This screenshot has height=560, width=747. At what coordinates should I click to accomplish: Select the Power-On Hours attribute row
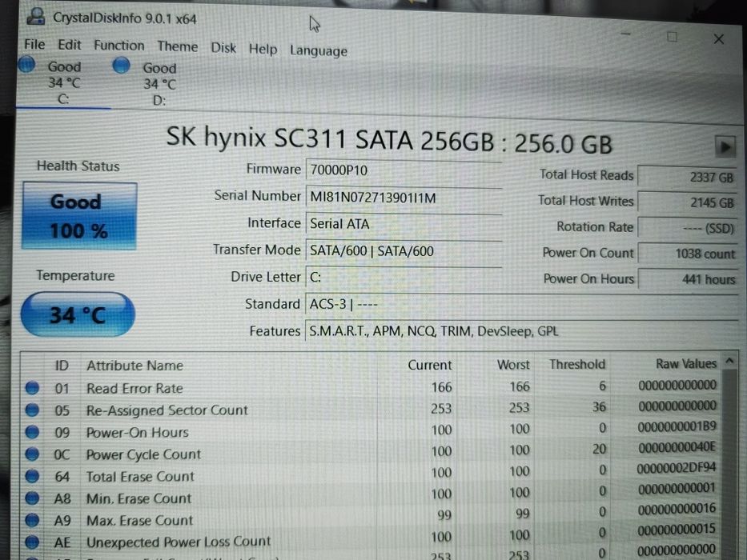[x=371, y=431]
